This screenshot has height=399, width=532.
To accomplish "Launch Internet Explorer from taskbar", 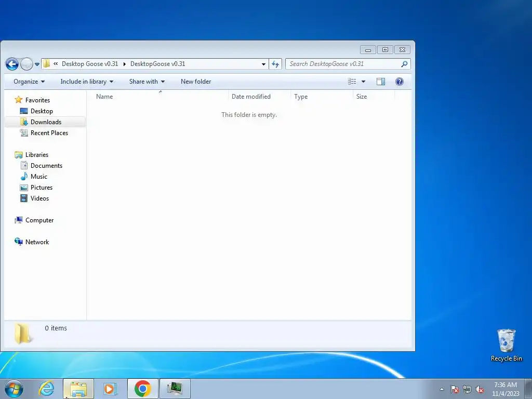I will 46,389.
